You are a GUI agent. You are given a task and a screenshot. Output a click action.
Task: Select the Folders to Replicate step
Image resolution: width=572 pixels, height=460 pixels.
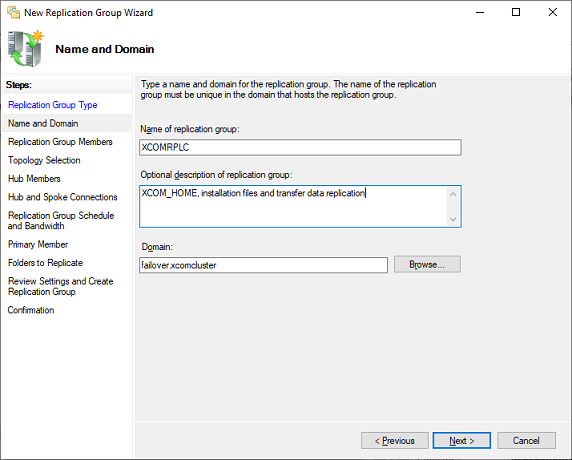point(45,263)
